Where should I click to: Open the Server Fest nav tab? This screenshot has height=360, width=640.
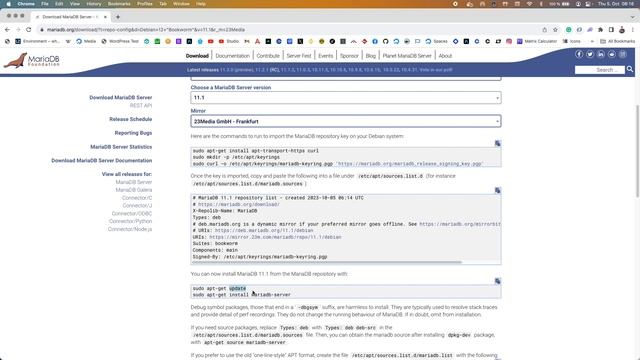[x=299, y=56]
